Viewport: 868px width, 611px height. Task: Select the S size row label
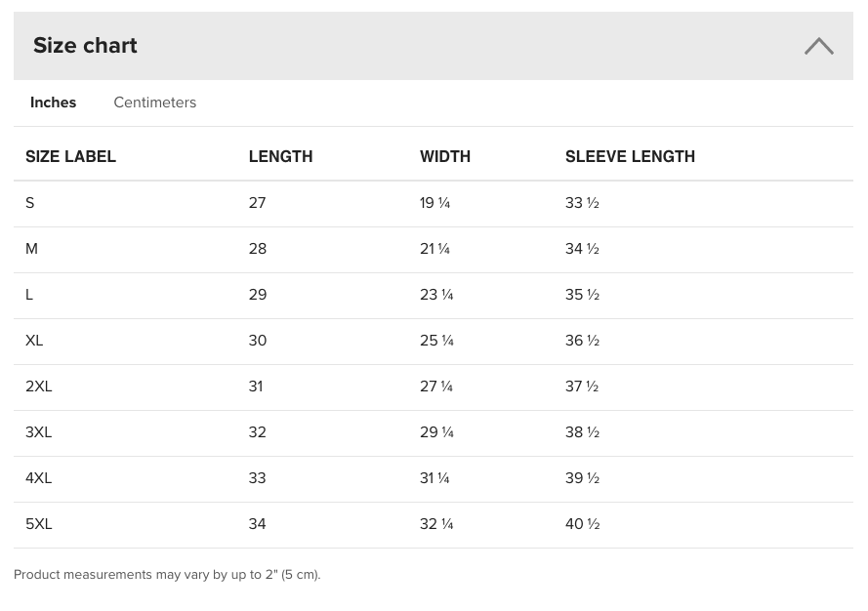tap(30, 203)
